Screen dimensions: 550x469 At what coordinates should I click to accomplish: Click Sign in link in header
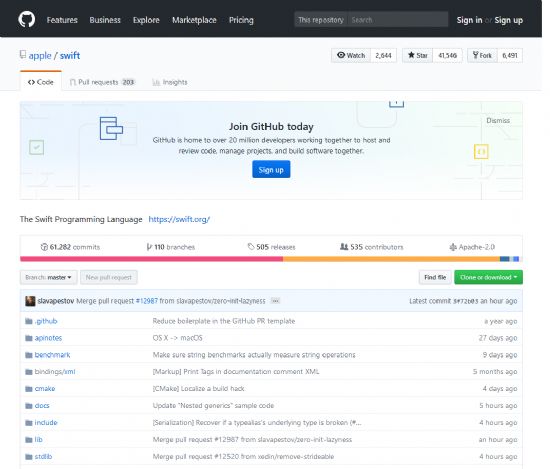point(469,20)
